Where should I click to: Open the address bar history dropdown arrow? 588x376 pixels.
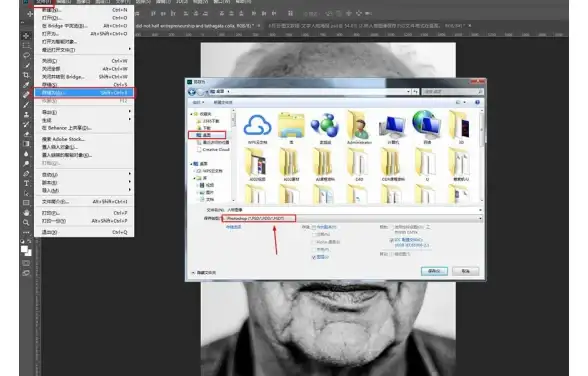pos(408,91)
